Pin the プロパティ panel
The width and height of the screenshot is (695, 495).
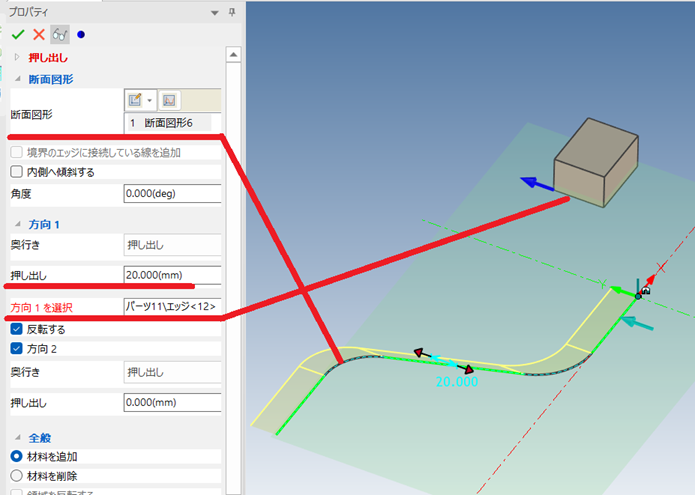point(232,11)
